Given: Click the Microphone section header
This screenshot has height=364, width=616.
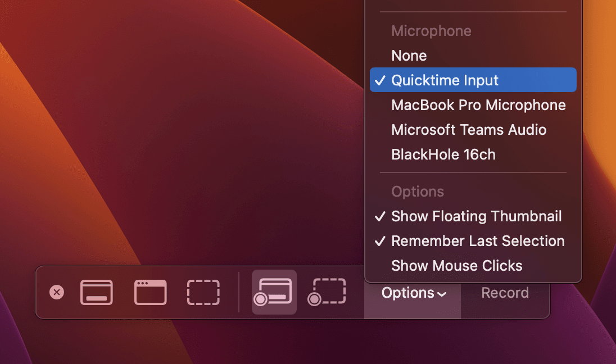Looking at the screenshot, I should pyautogui.click(x=431, y=31).
